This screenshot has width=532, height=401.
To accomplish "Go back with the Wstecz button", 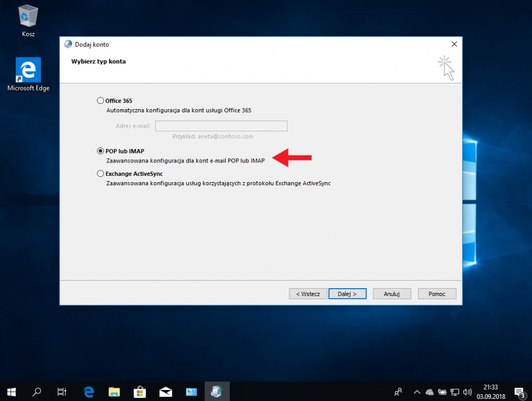I will 308,294.
